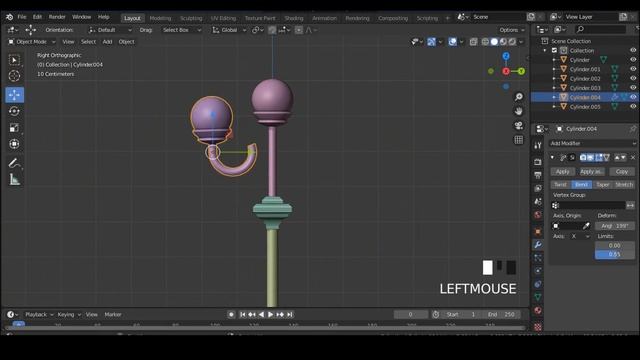Toggle modifier render visibility camera icon

point(583,158)
